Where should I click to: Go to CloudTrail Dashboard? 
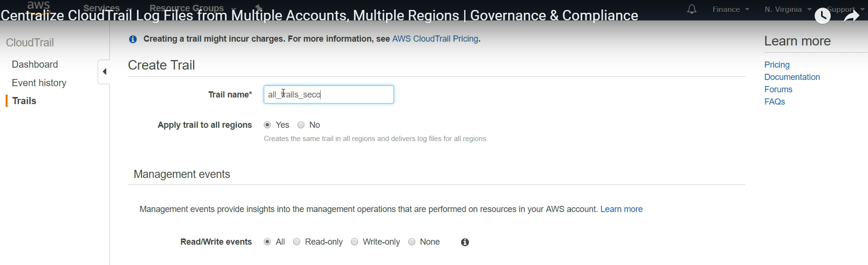click(35, 64)
